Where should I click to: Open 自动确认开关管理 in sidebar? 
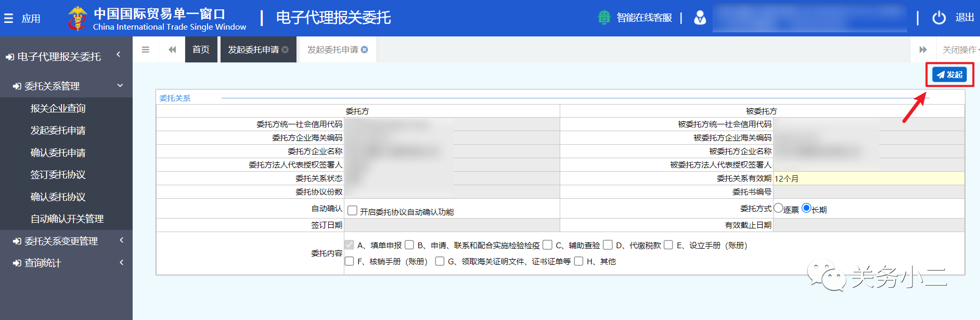[x=67, y=219]
